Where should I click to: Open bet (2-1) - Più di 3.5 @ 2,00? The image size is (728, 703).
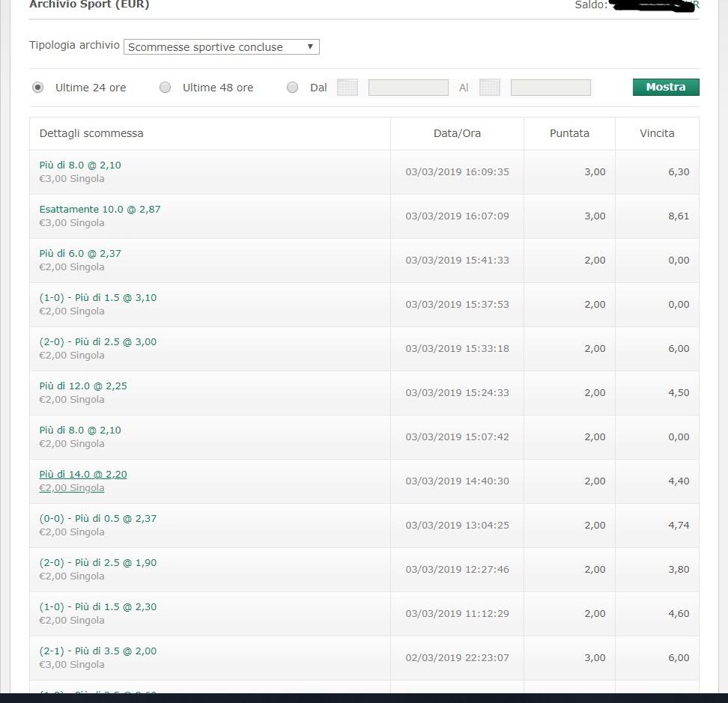coord(98,651)
